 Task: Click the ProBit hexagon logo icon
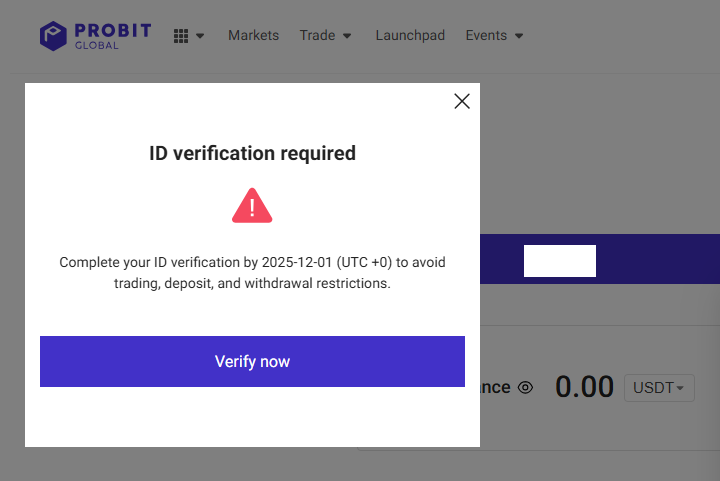coord(53,36)
